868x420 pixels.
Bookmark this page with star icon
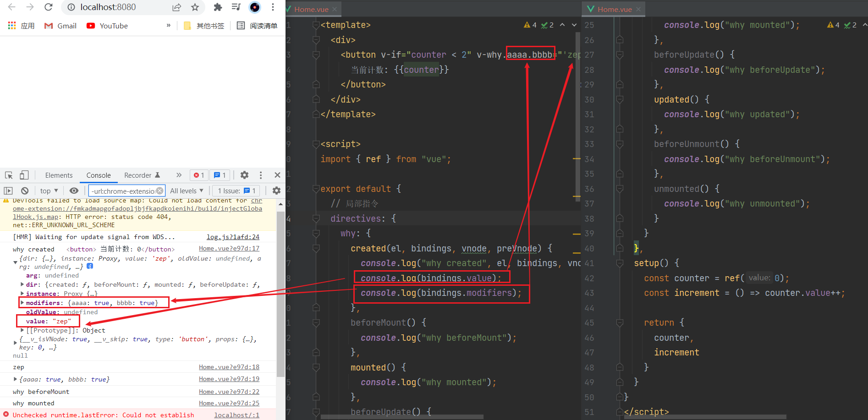click(x=195, y=7)
